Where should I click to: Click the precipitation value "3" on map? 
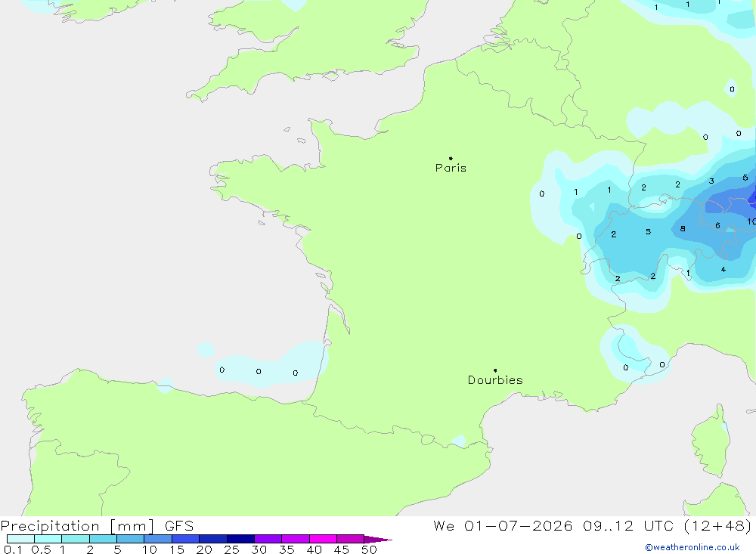(x=711, y=181)
